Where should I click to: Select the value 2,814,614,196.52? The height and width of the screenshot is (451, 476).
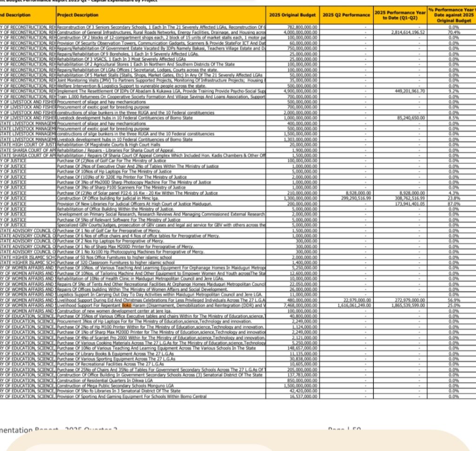(408, 32)
